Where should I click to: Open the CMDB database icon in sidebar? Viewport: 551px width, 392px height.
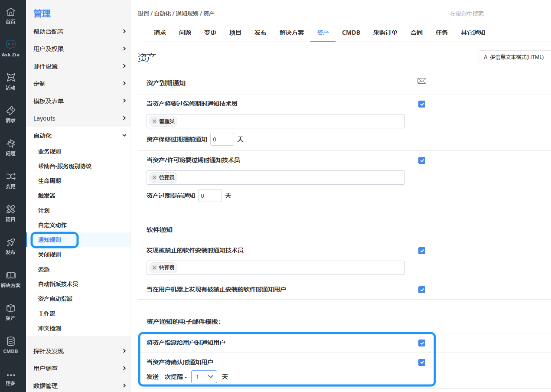11,342
